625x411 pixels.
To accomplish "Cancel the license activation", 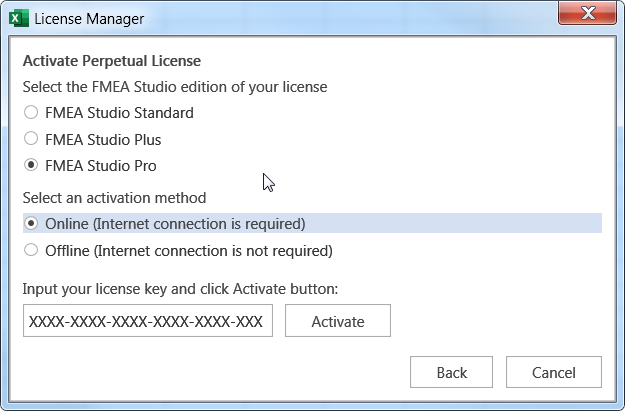I will [554, 373].
